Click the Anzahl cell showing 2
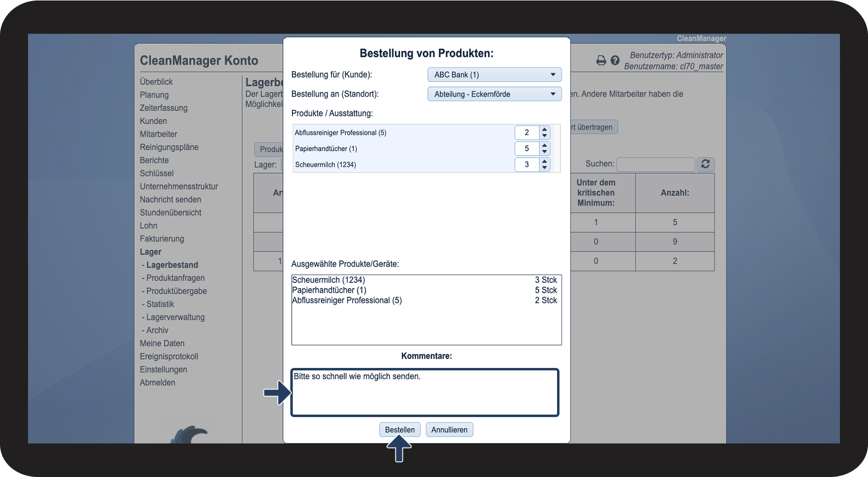The width and height of the screenshot is (868, 477). (x=675, y=261)
